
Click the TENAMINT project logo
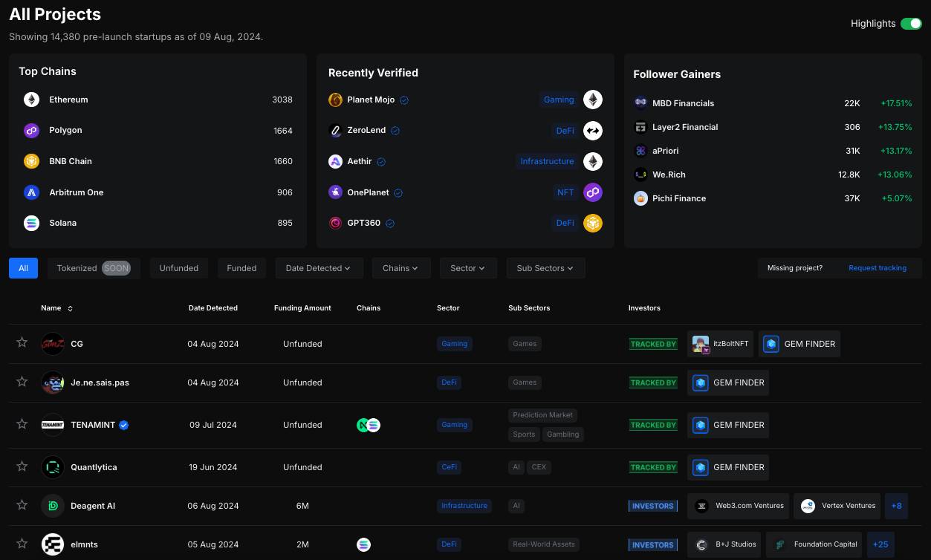coord(53,425)
